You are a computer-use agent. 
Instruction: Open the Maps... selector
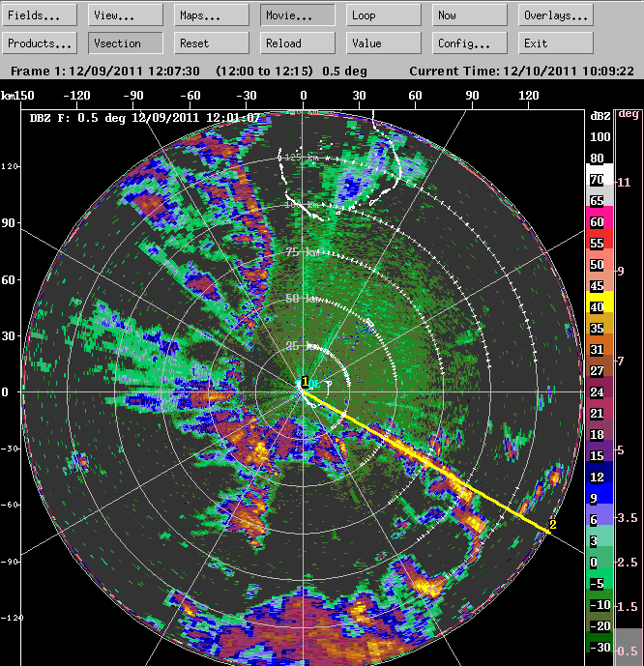[212, 15]
